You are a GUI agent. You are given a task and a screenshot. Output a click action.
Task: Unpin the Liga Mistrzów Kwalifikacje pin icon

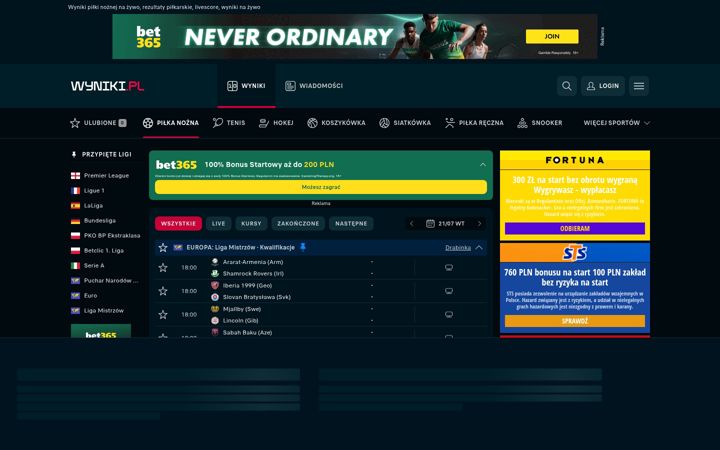point(303,247)
